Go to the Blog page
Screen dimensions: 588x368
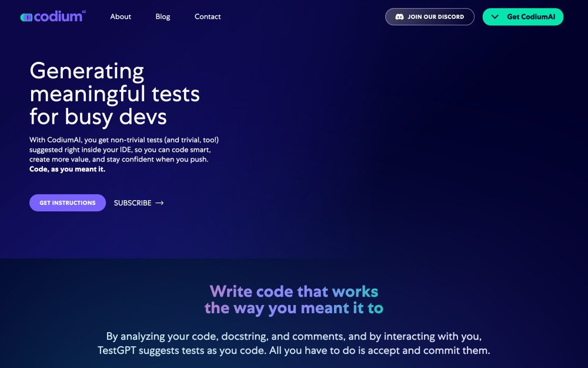(163, 16)
